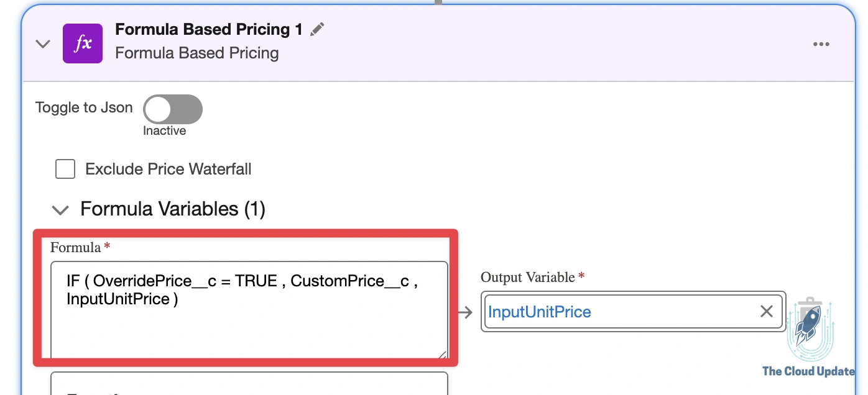Collapse the Formula Based Pricing 1 section
The image size is (868, 395).
coord(42,43)
